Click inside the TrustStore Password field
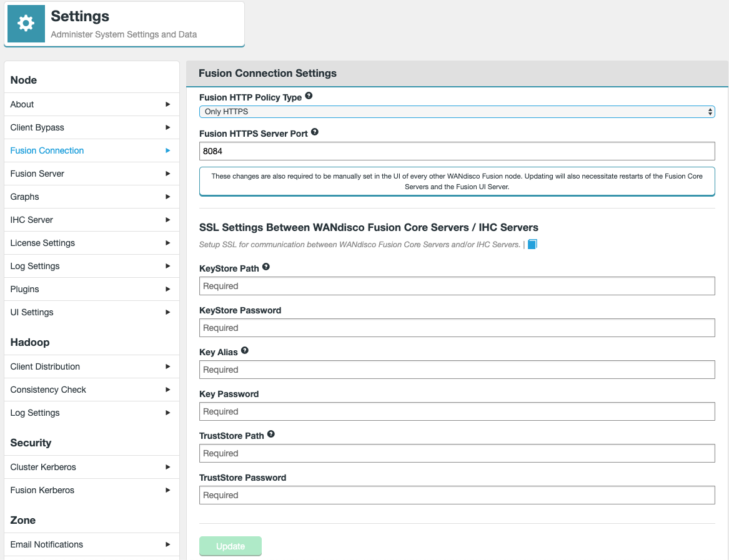This screenshot has width=729, height=560. coord(457,494)
